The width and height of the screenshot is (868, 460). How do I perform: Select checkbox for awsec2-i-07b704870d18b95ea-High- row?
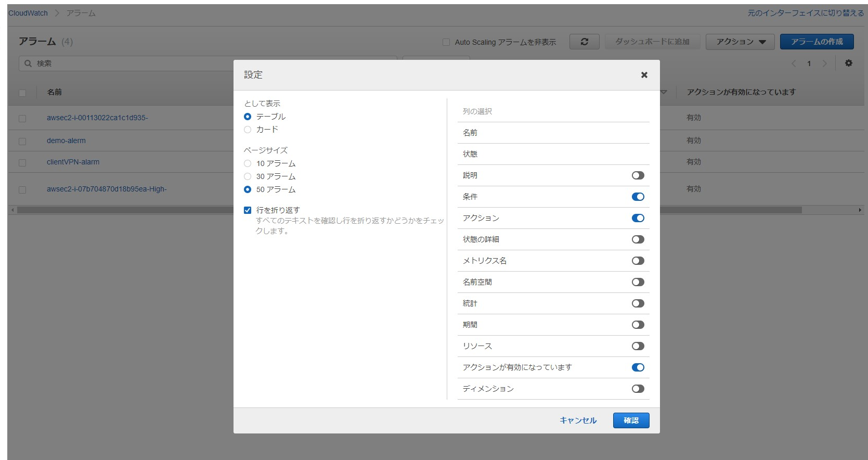pos(22,189)
